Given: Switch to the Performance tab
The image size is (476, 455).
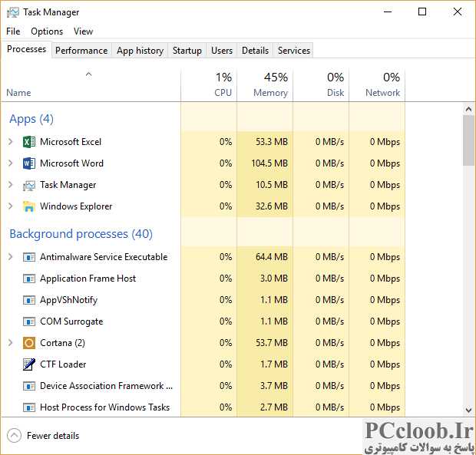Looking at the screenshot, I should (x=81, y=51).
